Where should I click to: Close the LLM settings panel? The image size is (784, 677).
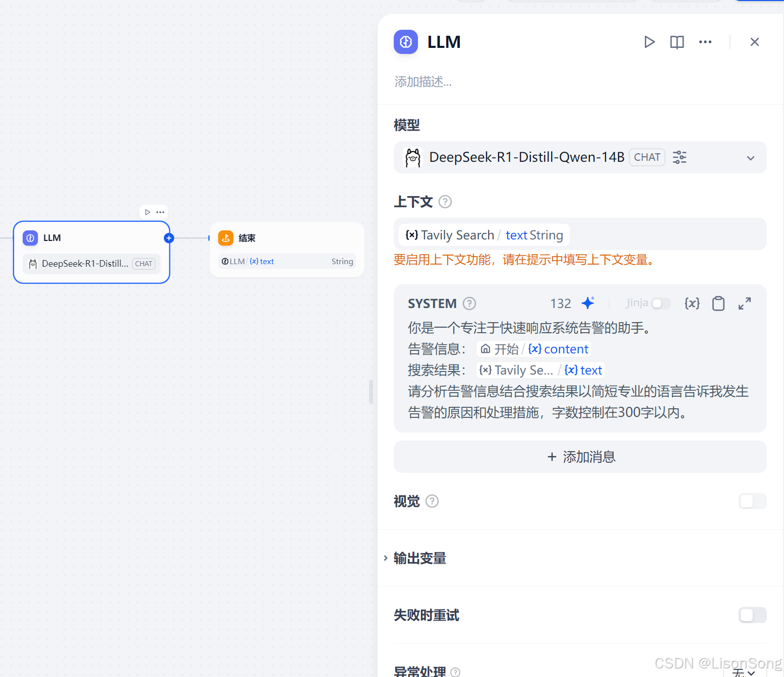754,42
